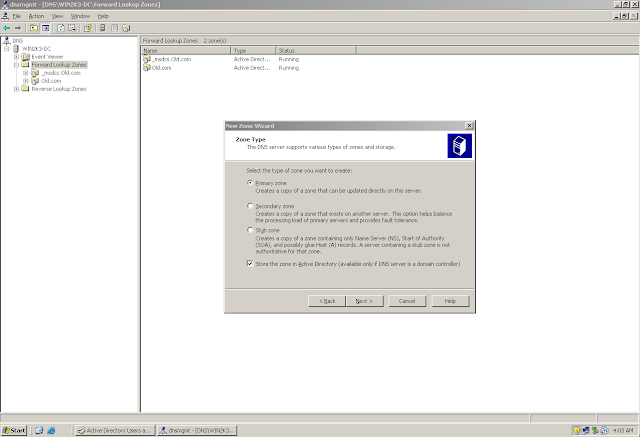Screen dimensions: 640x437
Task: Uncheck Store the zone in Active Directory
Action: click(250, 264)
